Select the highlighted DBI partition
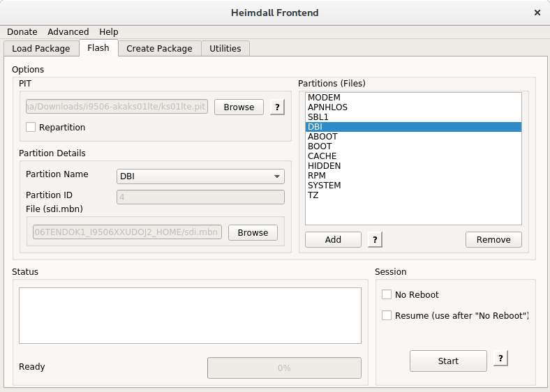The height and width of the screenshot is (392, 550). (413, 127)
